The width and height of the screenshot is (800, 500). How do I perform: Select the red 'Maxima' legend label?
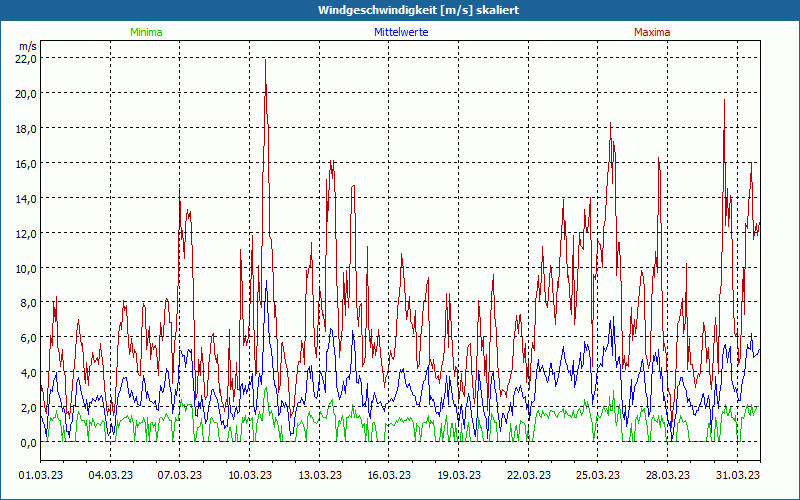[x=652, y=32]
